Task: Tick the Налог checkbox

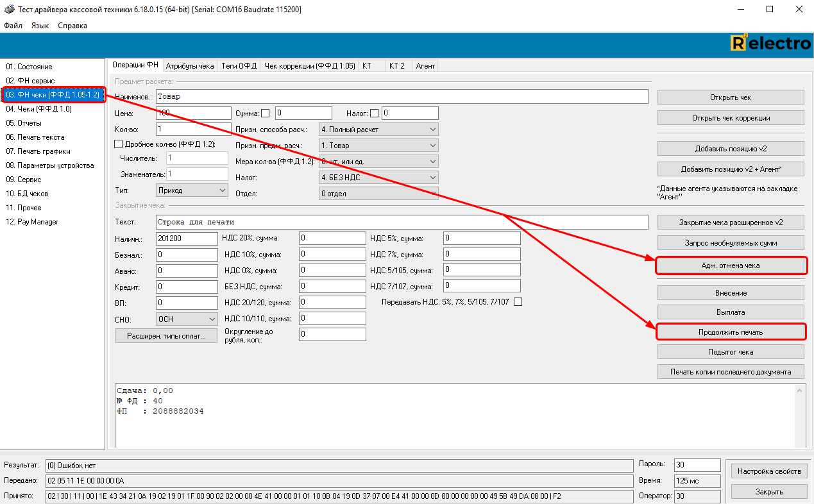Action: coord(374,113)
